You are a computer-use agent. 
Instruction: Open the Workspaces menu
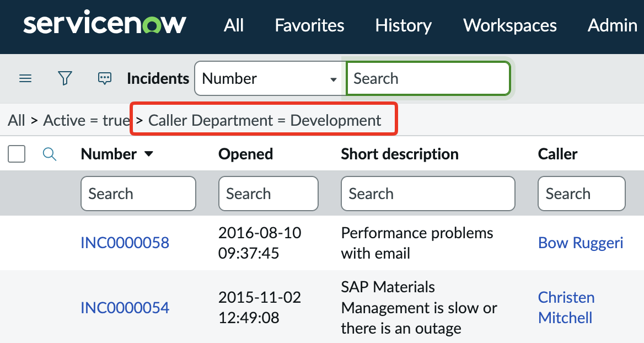pos(509,25)
